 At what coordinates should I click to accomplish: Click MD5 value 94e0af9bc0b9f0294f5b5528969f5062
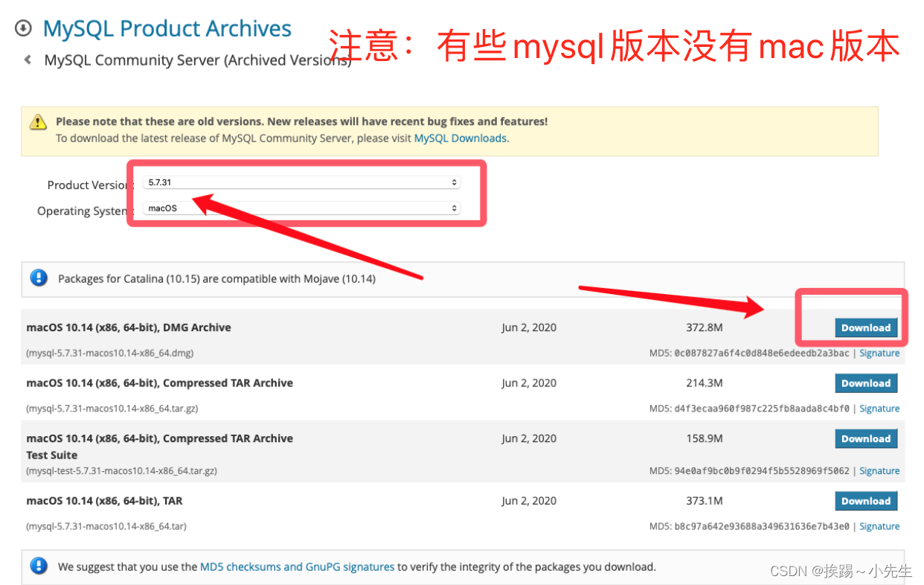(761, 471)
